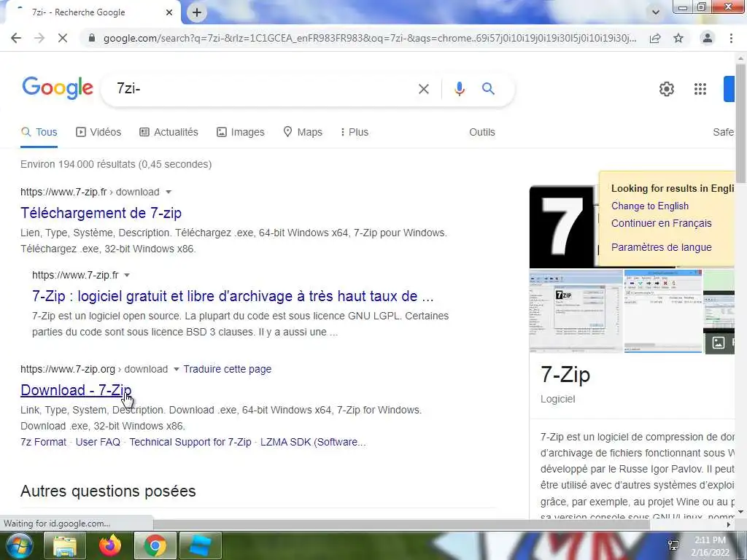This screenshot has height=560, width=747.
Task: Switch to the Actualités tab
Action: pos(169,133)
